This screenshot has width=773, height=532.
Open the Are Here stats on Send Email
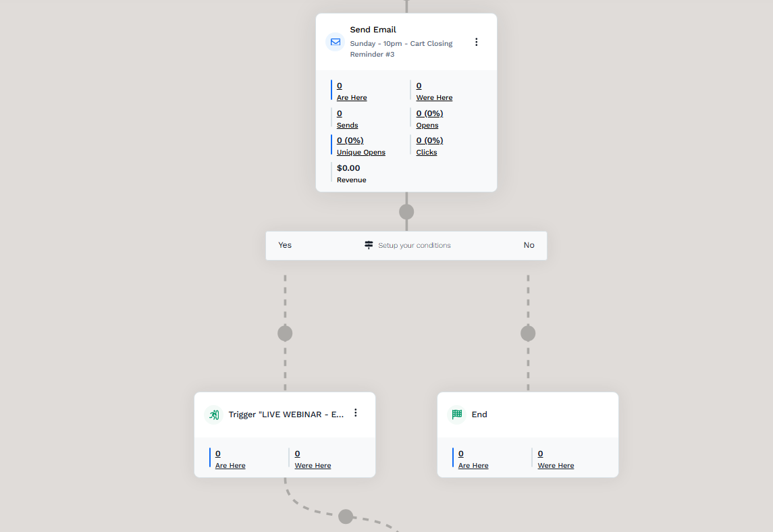351,97
